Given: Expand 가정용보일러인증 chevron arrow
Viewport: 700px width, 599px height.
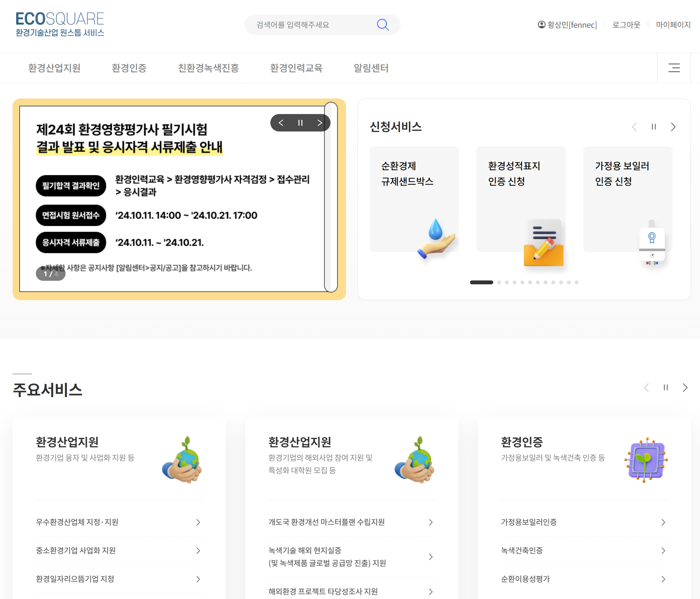Looking at the screenshot, I should point(663,522).
